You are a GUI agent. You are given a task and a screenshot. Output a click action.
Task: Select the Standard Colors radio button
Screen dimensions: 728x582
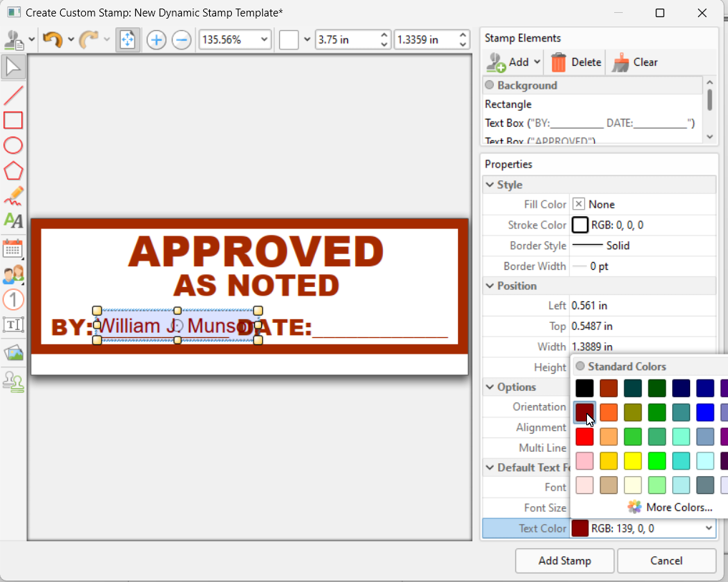click(x=580, y=366)
